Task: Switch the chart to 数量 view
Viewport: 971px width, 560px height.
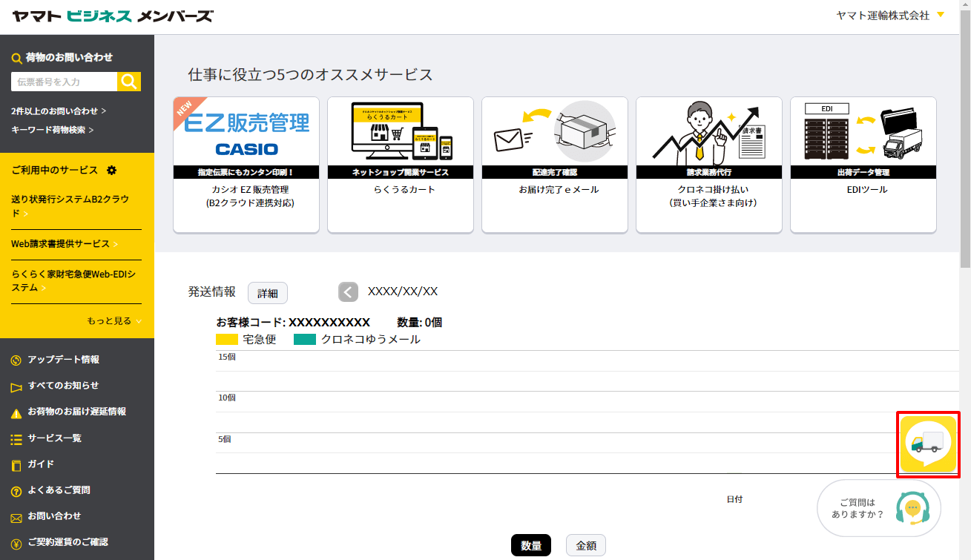Action: point(530,544)
